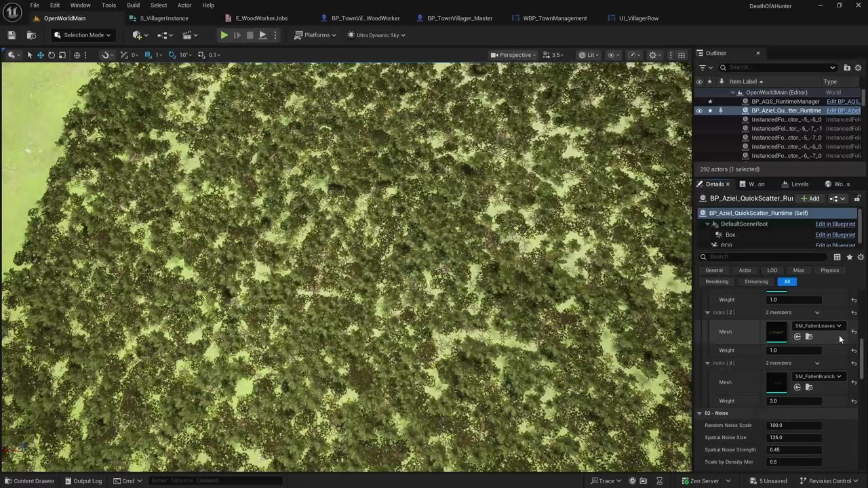This screenshot has width=868, height=488.
Task: Open the Blueprints toolbar menu
Action: [165, 35]
